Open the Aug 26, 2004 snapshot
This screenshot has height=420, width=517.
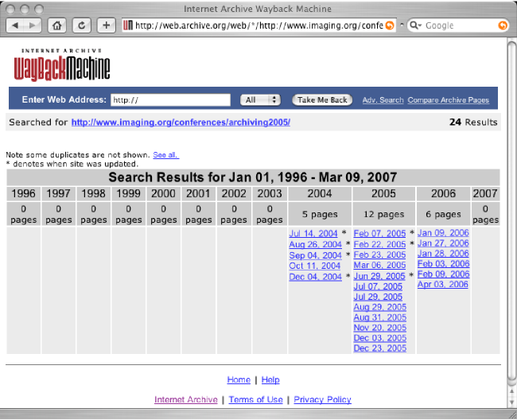[315, 245]
